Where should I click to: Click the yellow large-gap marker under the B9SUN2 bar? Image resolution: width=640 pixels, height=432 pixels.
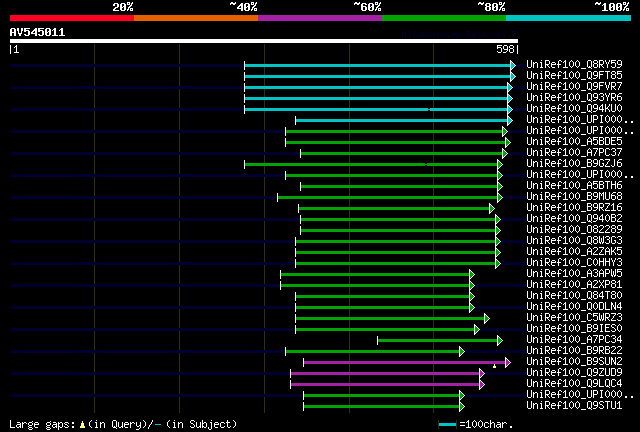coord(494,366)
